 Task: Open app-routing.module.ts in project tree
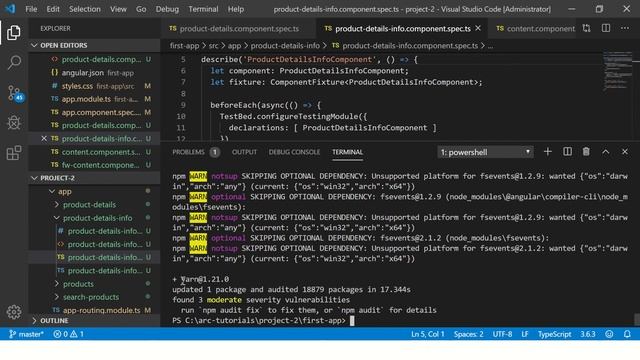point(94,310)
